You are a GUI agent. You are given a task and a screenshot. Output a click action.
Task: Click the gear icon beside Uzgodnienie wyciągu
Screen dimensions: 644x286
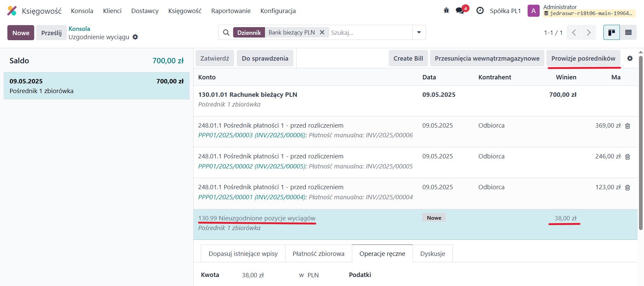coord(135,37)
